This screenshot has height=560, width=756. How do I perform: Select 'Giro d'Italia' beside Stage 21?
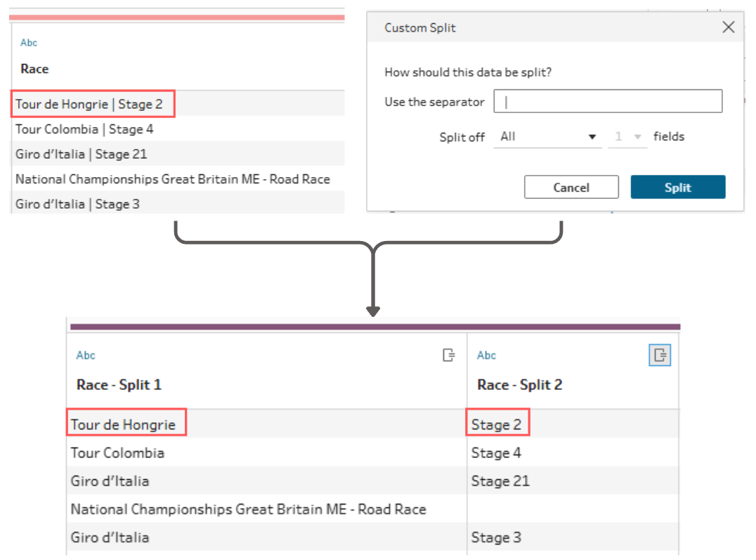(x=110, y=481)
